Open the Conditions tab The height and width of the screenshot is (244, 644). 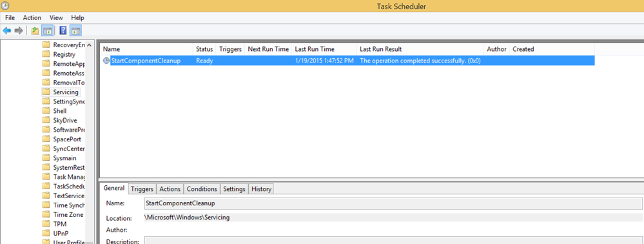[202, 189]
